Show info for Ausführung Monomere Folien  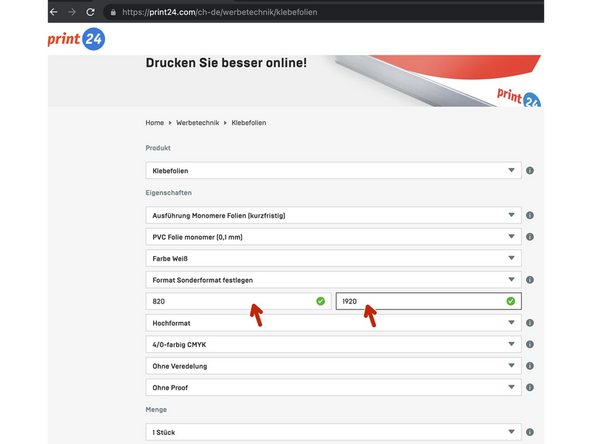[530, 215]
